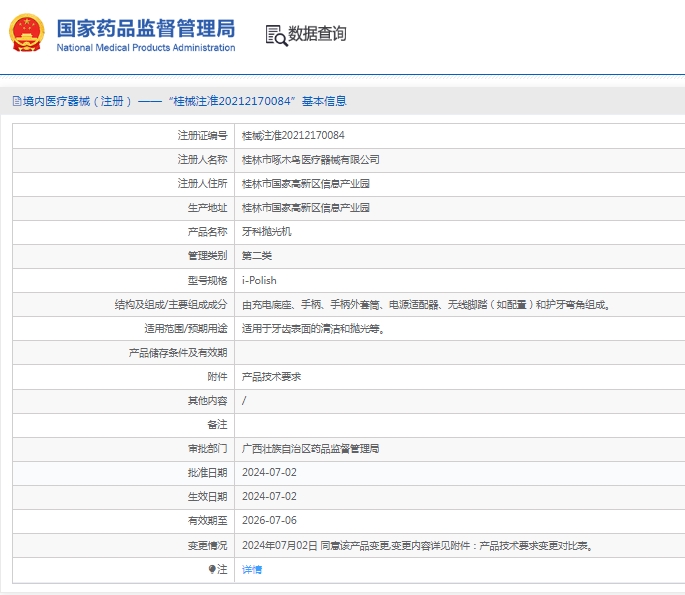Click the 基本信息 heading text
The image size is (685, 595).
coord(324,101)
